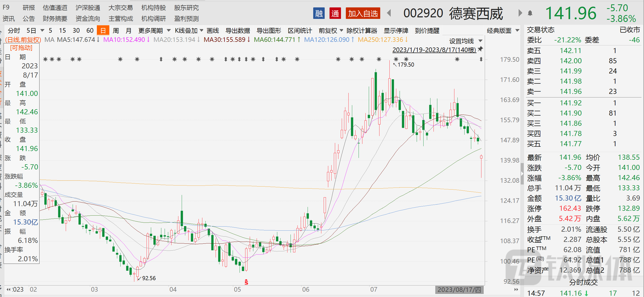Click the red S marker below chart
The image size is (644, 297).
click(x=246, y=282)
